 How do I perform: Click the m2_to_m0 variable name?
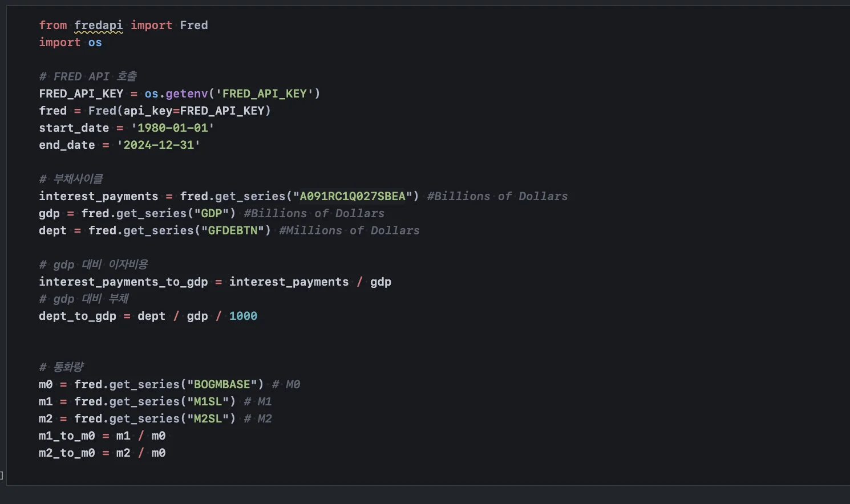click(x=67, y=453)
